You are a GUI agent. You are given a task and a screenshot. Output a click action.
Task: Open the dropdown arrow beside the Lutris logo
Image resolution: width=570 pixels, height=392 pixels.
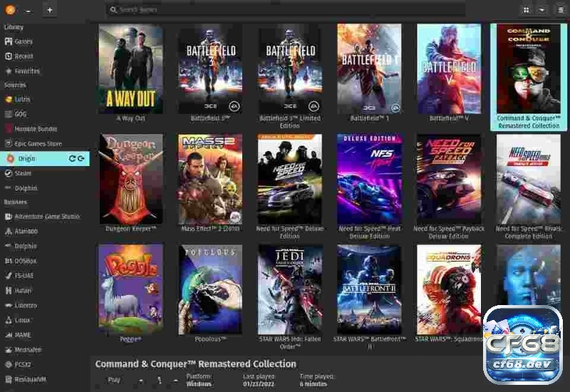28,11
